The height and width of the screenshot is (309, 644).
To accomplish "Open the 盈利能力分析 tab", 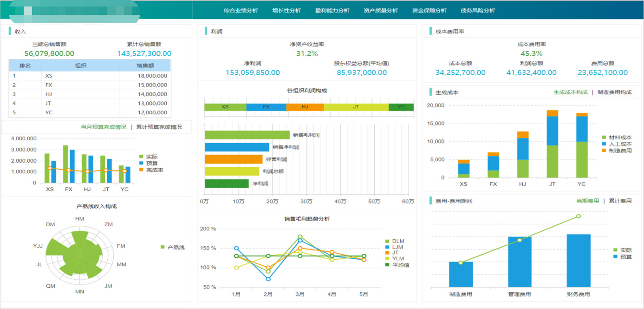I will click(332, 11).
